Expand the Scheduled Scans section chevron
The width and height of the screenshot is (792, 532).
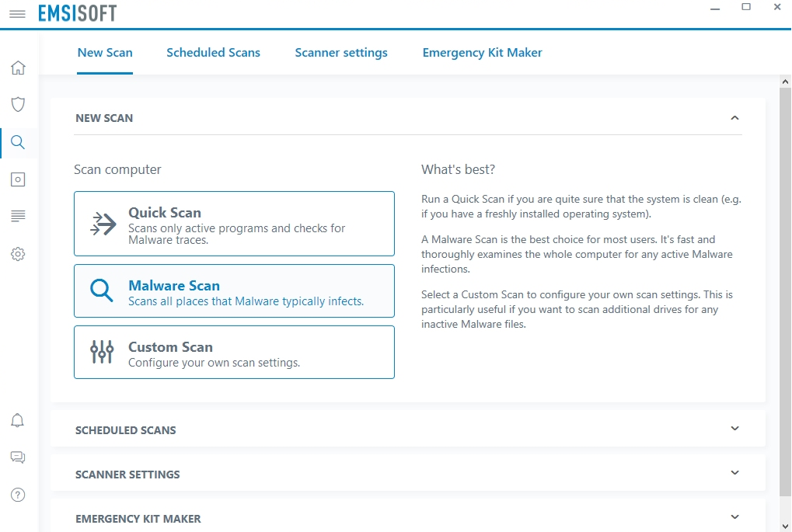(x=735, y=429)
